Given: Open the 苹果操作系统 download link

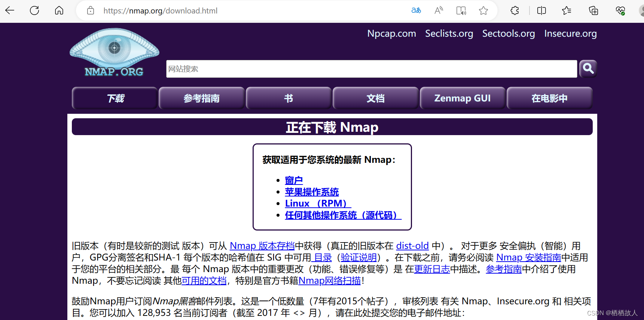Looking at the screenshot, I should point(312,192).
